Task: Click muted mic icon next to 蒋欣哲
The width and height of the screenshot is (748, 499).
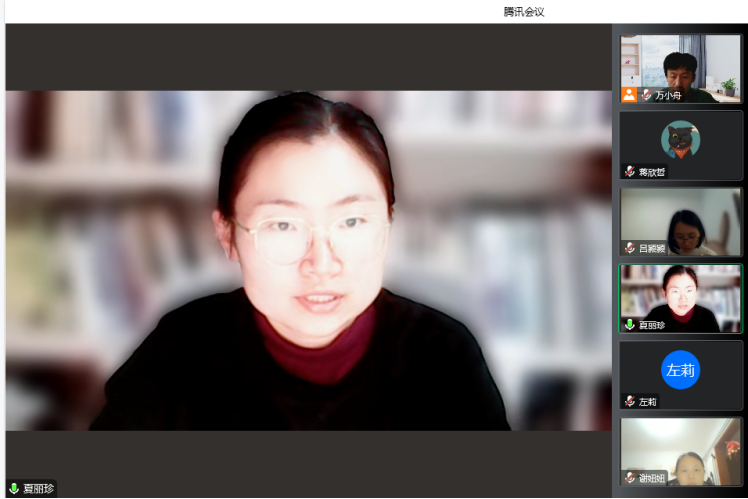Action: point(630,172)
